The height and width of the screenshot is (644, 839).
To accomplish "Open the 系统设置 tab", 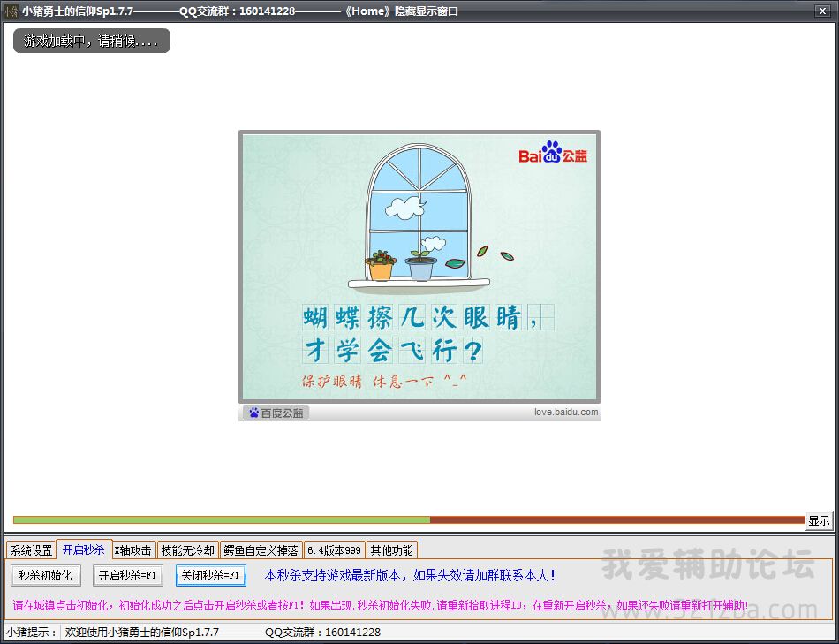I will tap(31, 550).
